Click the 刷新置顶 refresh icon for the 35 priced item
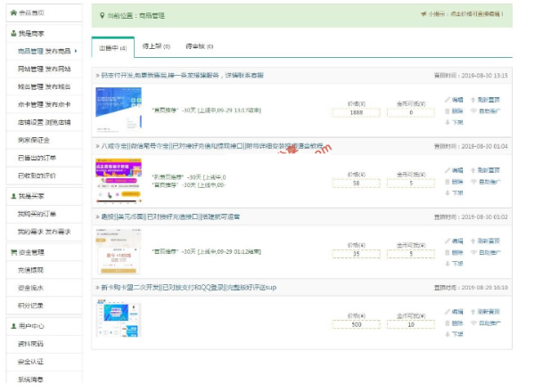The height and width of the screenshot is (392, 559). 473,241
